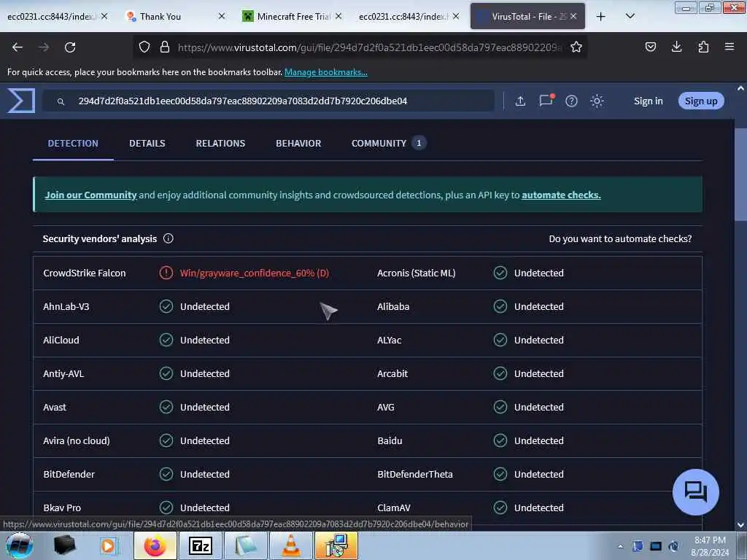Click the scroll down arrow of the scrollbar
Image resolution: width=747 pixels, height=560 pixels.
[x=740, y=525]
